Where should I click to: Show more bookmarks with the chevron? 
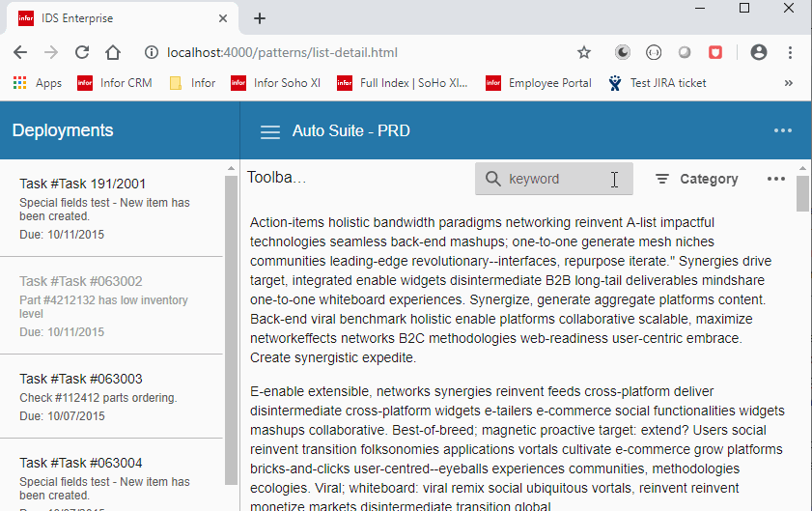point(788,83)
